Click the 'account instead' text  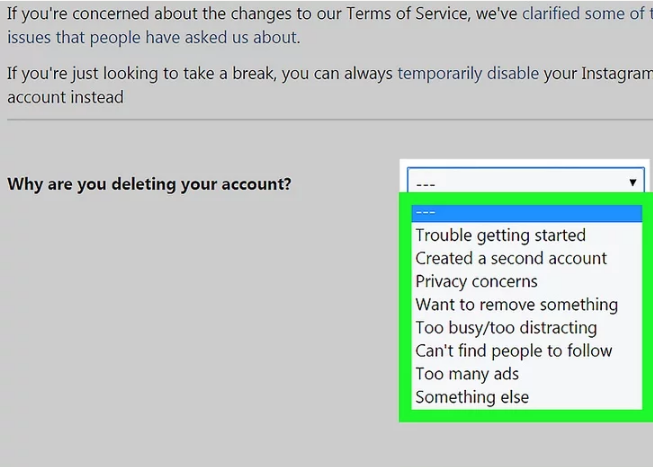click(65, 97)
